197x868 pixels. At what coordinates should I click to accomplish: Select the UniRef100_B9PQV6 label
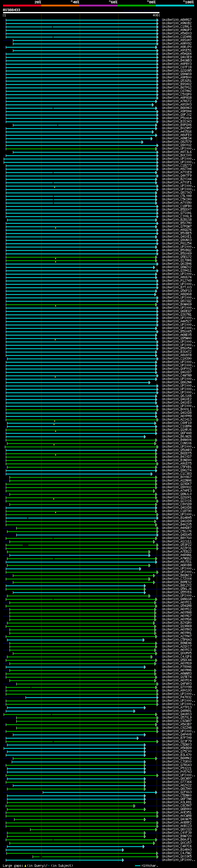coord(177,125)
